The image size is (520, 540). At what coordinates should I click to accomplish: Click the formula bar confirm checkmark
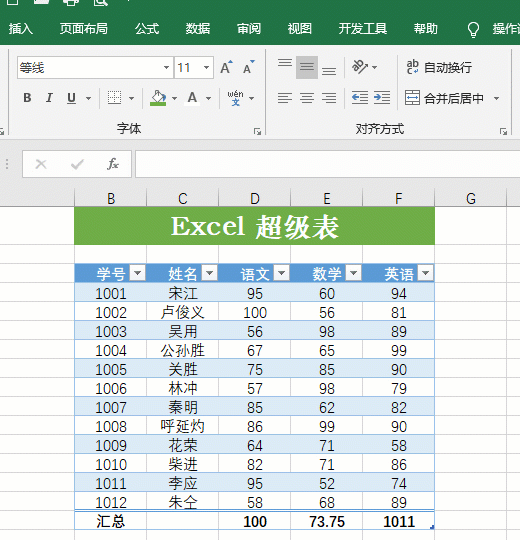click(x=77, y=164)
